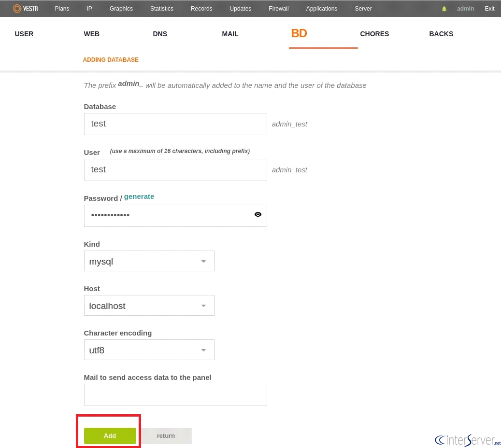Open the Server menu item
Image resolution: width=501 pixels, height=448 pixels.
click(363, 9)
